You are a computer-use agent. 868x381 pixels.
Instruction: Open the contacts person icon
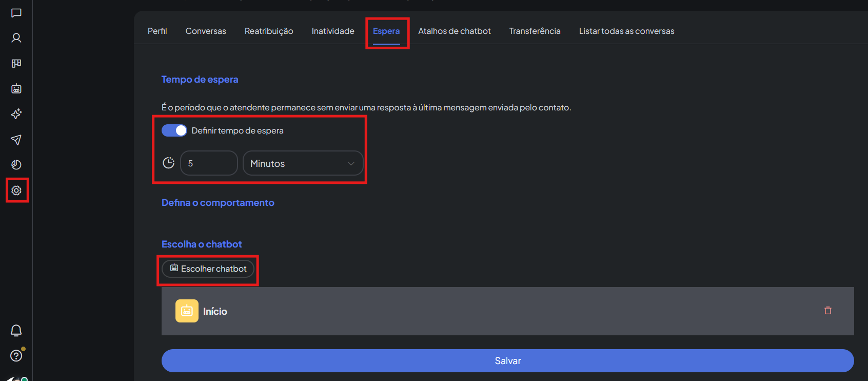click(16, 38)
